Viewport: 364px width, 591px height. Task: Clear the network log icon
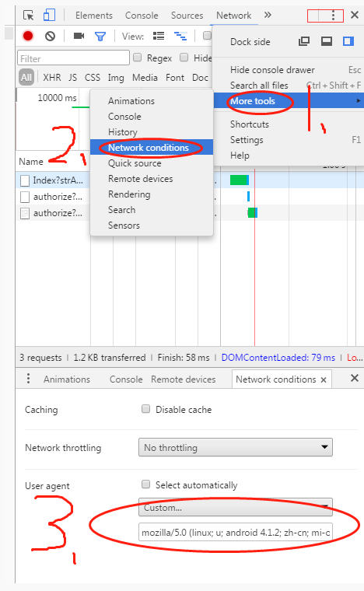[50, 37]
